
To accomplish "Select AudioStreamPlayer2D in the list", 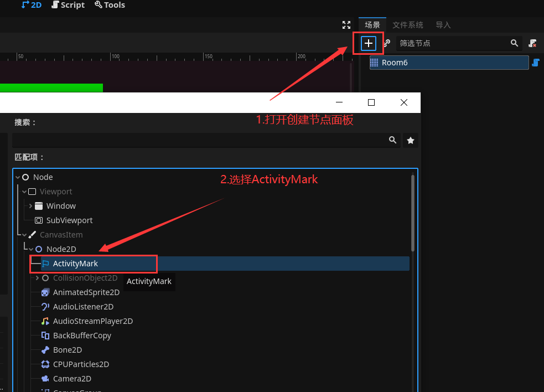I will click(93, 321).
